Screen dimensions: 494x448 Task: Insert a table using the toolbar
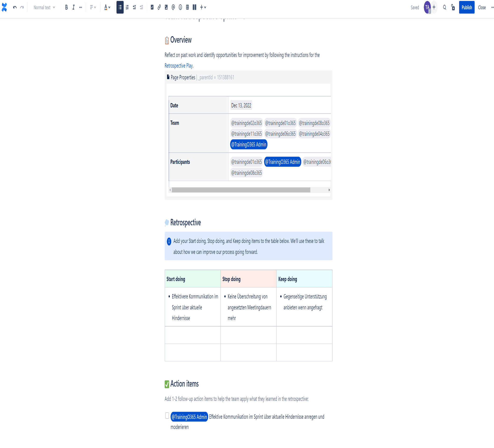click(x=187, y=7)
